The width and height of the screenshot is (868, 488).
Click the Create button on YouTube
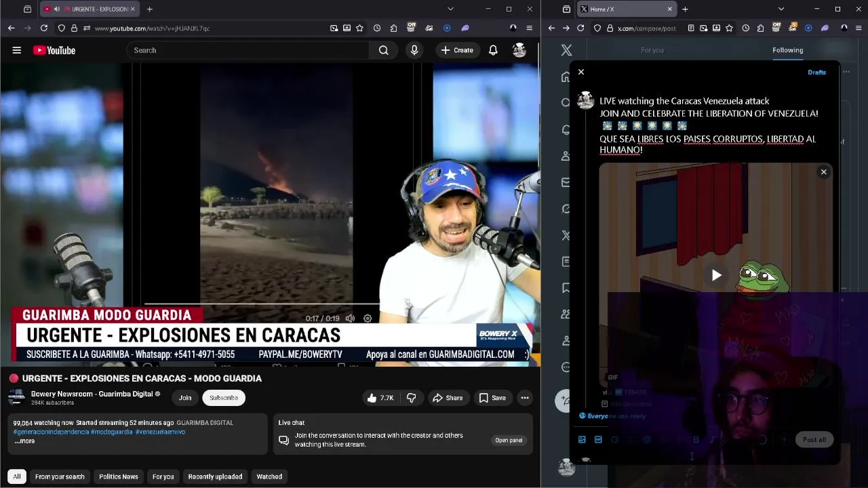tap(457, 50)
